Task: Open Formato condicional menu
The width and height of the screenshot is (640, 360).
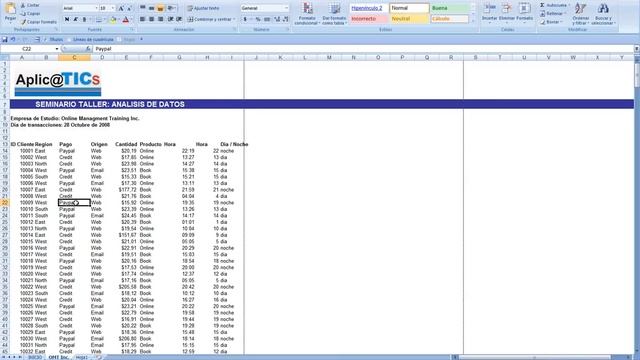Action: point(307,13)
